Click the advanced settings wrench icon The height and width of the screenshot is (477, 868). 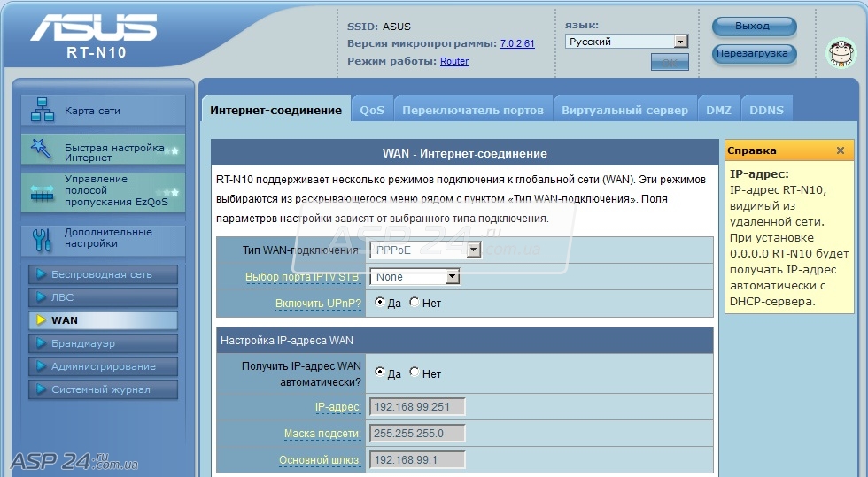point(42,239)
